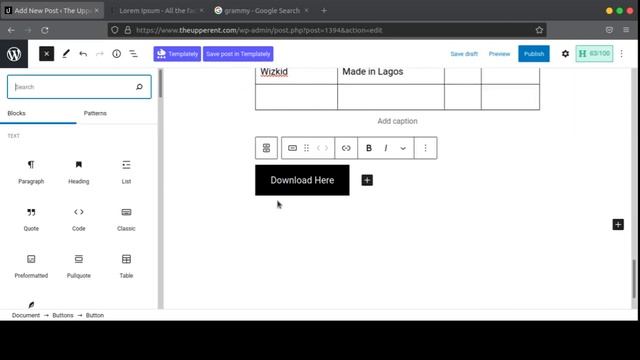Switch to the Patterns tab
The height and width of the screenshot is (360, 640).
tap(95, 113)
